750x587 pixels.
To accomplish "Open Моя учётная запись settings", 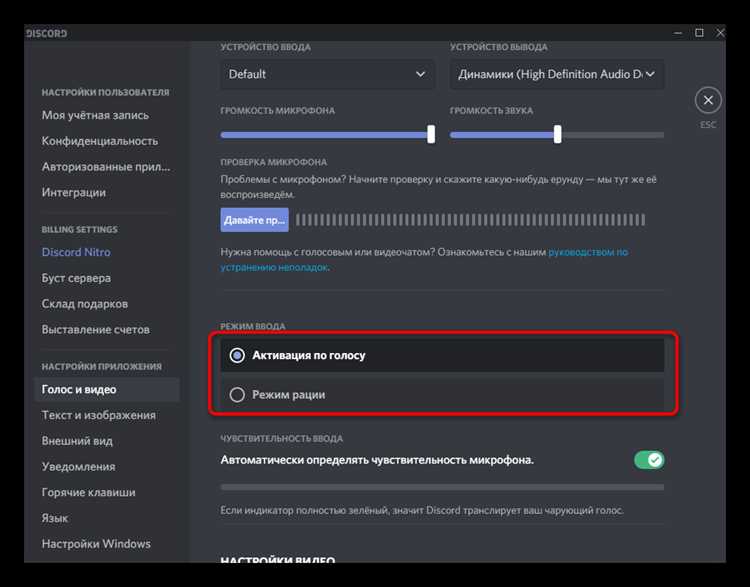I will tap(95, 115).
